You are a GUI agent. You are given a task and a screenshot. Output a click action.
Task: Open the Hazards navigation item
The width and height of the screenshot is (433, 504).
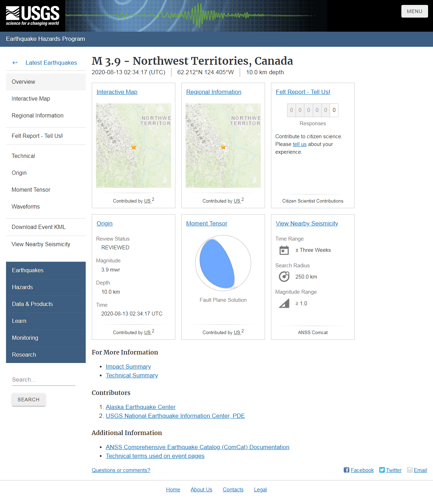[22, 287]
